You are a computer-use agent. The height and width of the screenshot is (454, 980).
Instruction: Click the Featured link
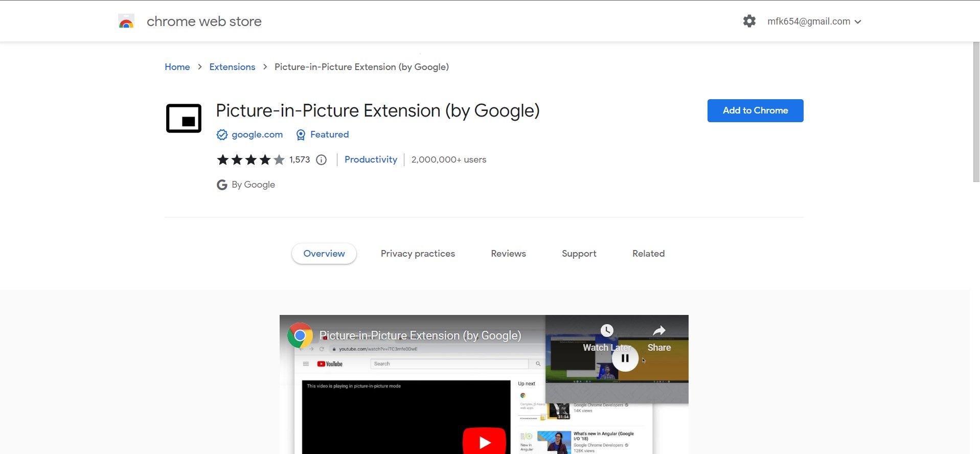pos(329,134)
